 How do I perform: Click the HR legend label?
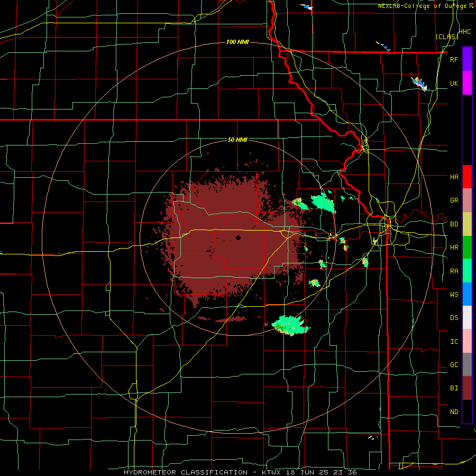click(x=454, y=248)
